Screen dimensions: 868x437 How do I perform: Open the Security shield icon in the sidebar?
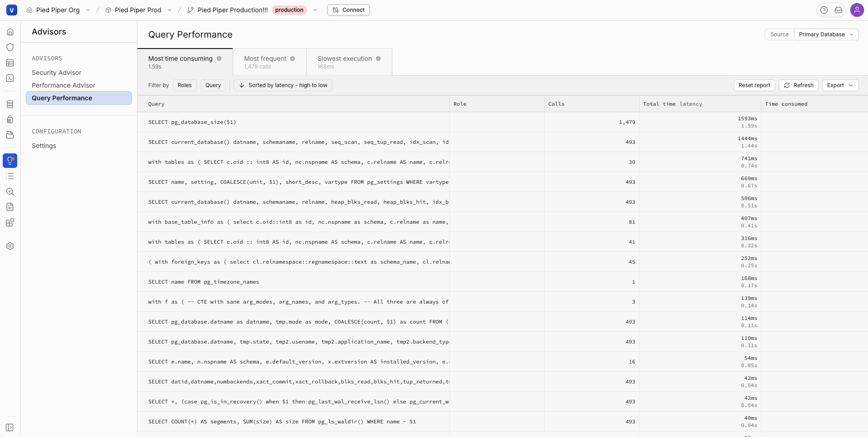(x=10, y=47)
